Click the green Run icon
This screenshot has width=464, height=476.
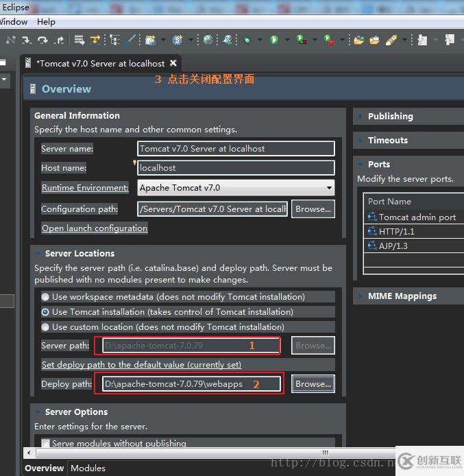[274, 40]
